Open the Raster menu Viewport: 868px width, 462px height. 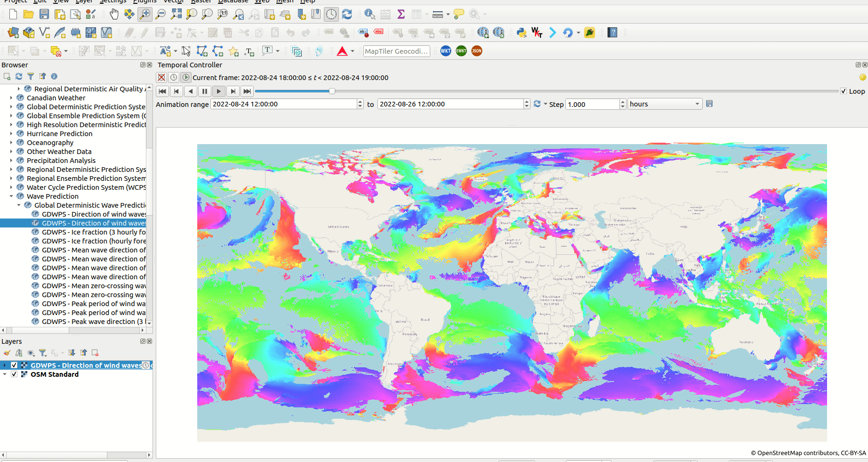(201, 1)
